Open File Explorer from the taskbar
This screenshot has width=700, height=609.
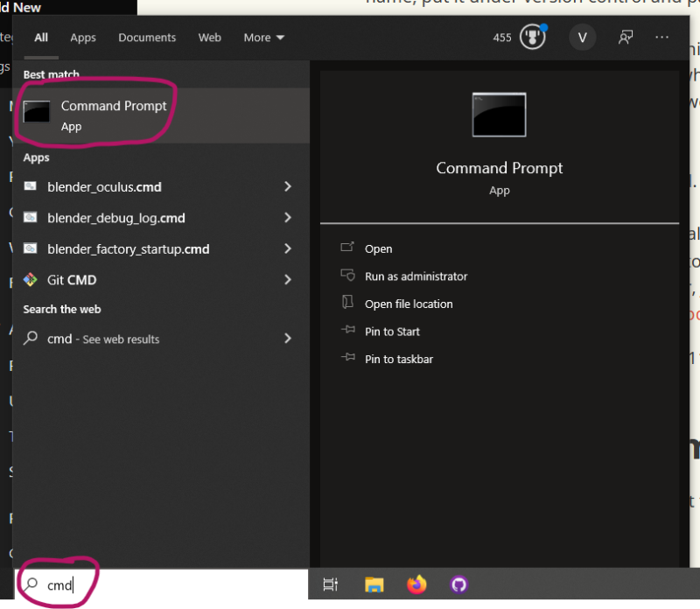coord(374,584)
